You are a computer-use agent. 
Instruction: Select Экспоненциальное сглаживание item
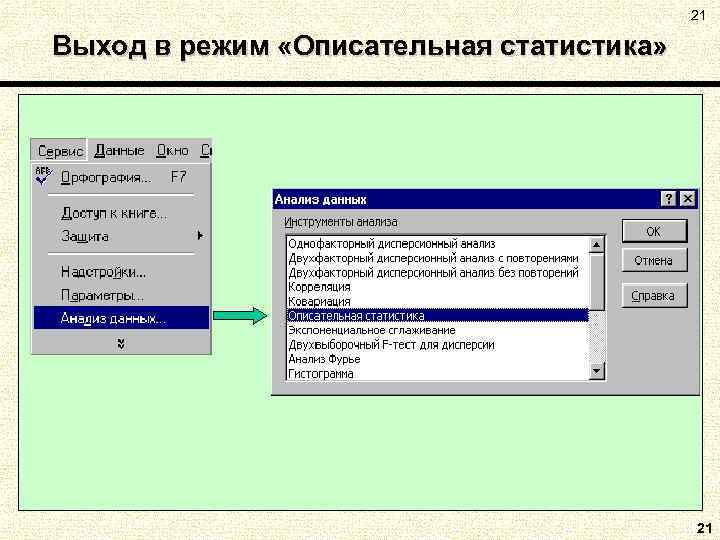point(437,330)
